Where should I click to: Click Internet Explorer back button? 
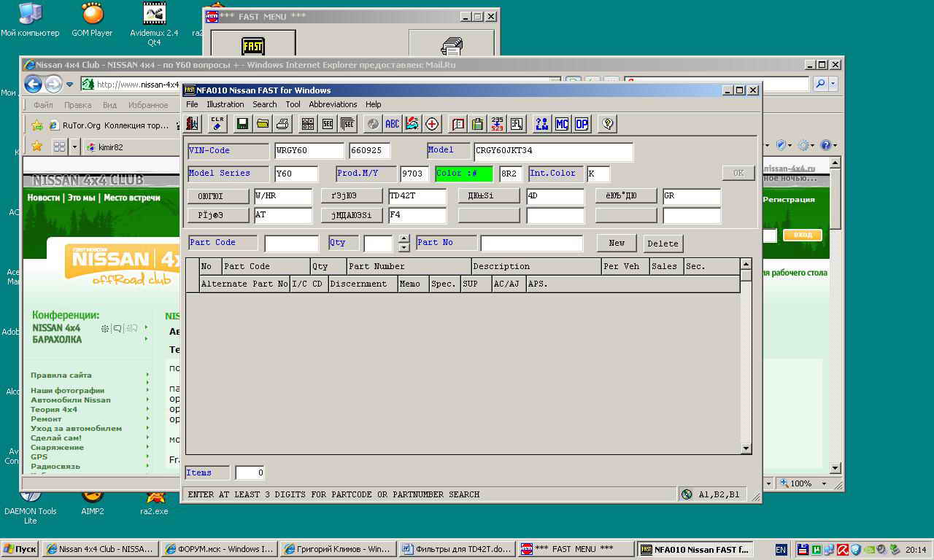34,84
